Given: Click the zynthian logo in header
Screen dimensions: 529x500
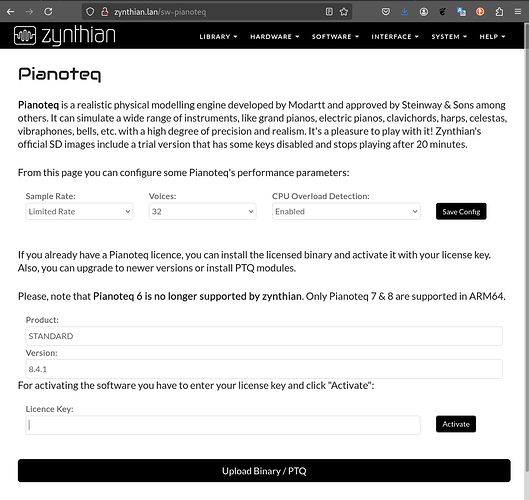Looking at the screenshot, I should pyautogui.click(x=64, y=35).
